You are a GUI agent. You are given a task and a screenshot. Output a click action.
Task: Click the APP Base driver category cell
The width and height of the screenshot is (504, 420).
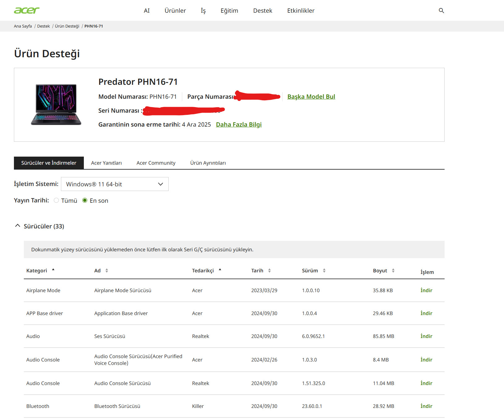45,313
